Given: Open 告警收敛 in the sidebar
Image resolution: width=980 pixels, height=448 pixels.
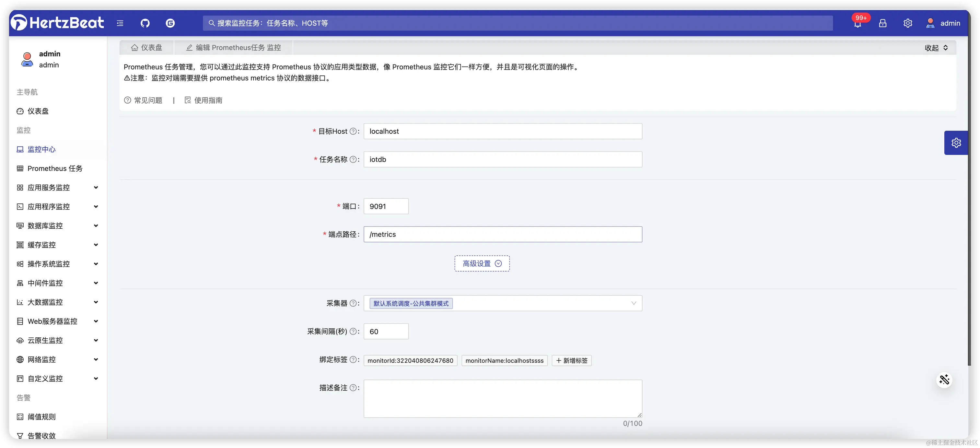Looking at the screenshot, I should coord(57,435).
